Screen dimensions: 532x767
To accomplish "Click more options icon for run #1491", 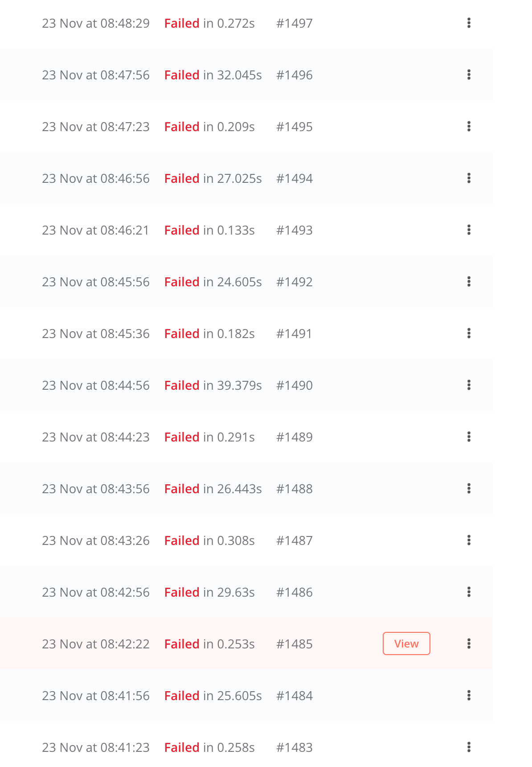I will click(469, 334).
